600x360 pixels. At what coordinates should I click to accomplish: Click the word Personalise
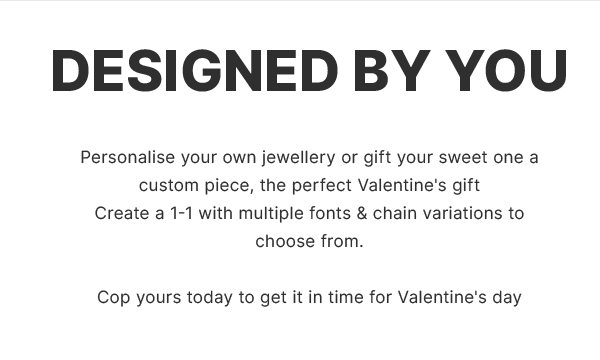(x=128, y=158)
